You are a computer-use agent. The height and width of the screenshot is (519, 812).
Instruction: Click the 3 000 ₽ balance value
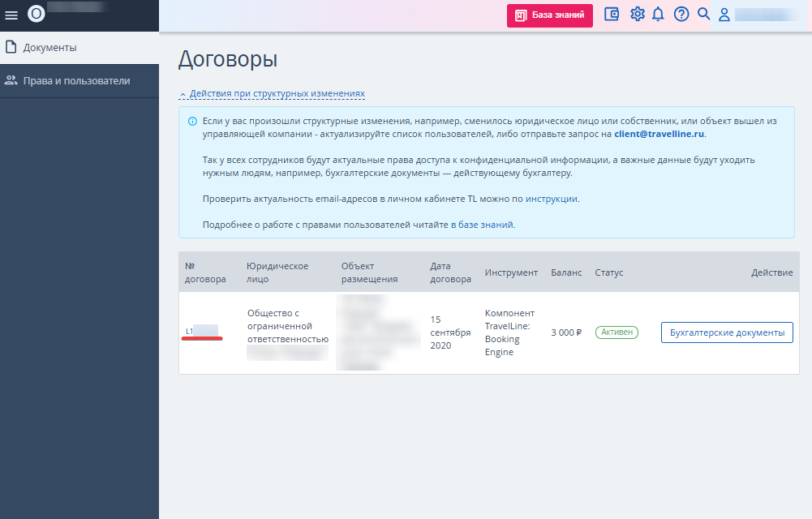pyautogui.click(x=566, y=332)
